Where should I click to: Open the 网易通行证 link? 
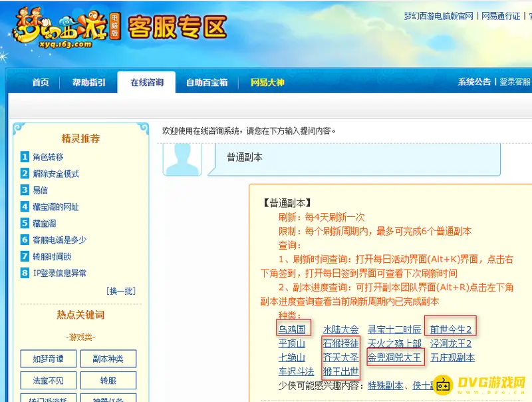(x=501, y=16)
